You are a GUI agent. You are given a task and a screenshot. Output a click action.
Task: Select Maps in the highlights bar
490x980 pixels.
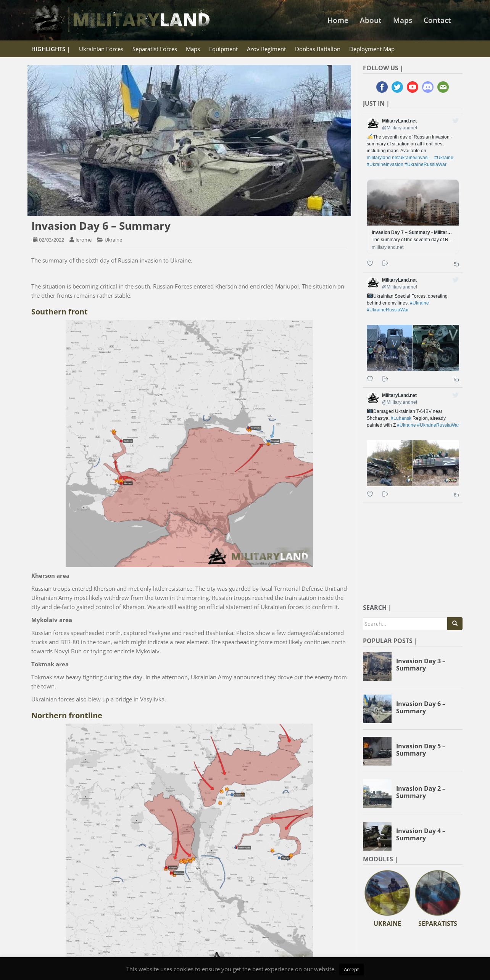pos(193,49)
